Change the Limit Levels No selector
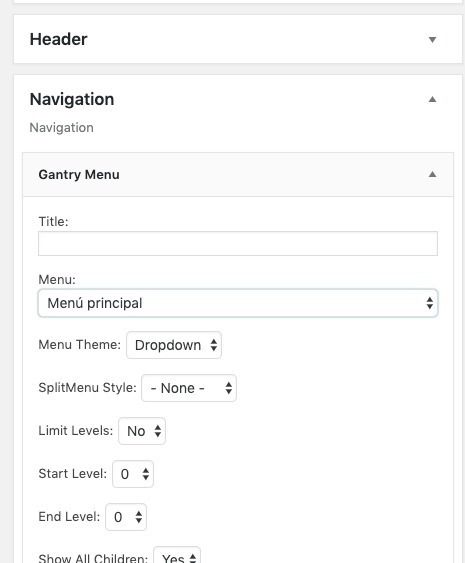The height and width of the screenshot is (563, 465). (x=142, y=431)
